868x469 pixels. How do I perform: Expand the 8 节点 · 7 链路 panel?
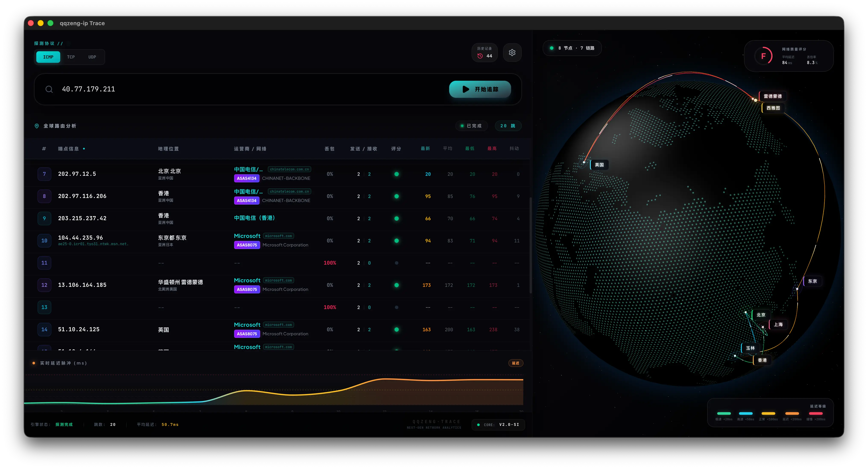tap(572, 48)
